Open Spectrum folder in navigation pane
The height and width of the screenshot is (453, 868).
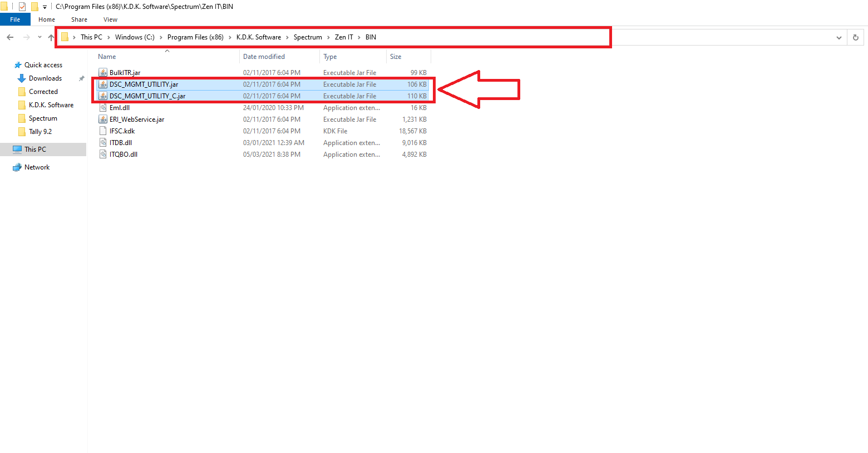pos(43,118)
